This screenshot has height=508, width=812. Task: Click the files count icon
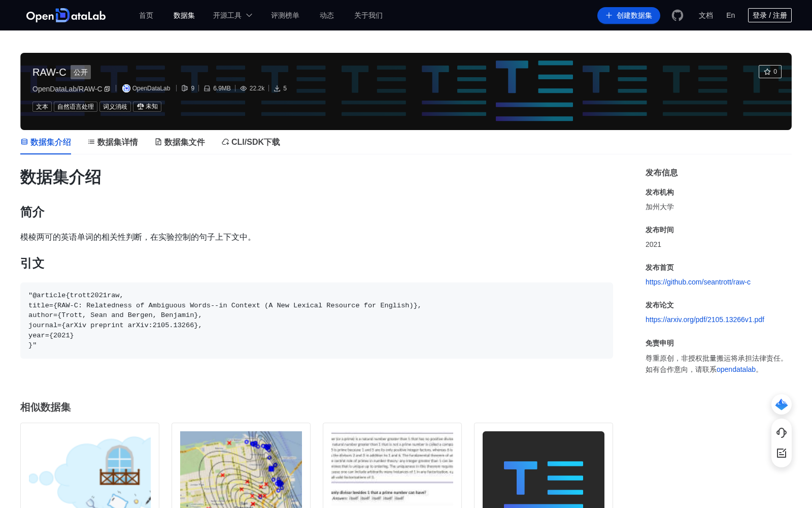[x=185, y=88]
